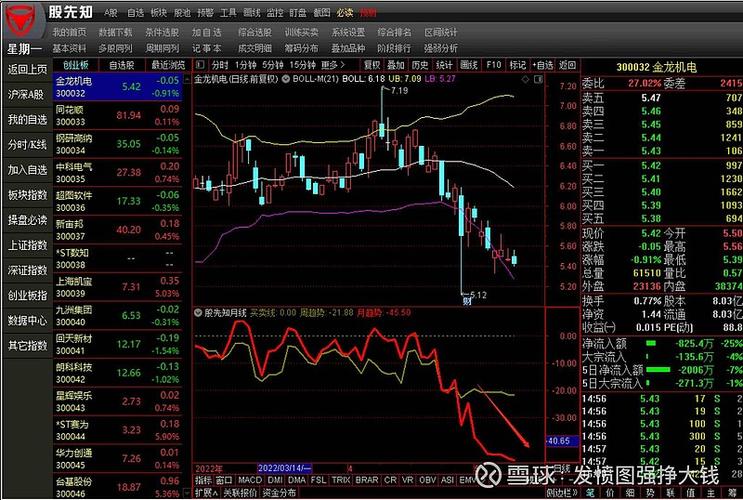This screenshot has height=500, width=743.
Task: Click the round dropdown icon before BOLL-M(21)
Action: [x=286, y=79]
